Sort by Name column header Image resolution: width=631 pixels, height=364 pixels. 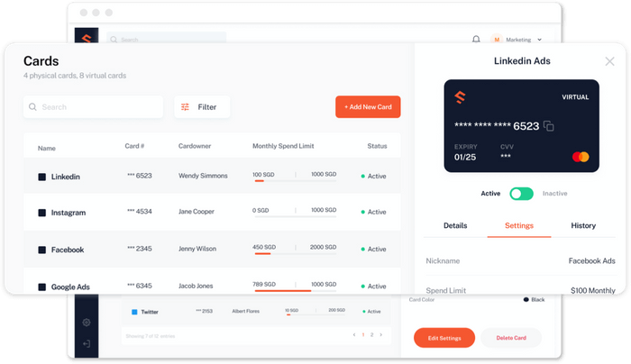pos(47,148)
